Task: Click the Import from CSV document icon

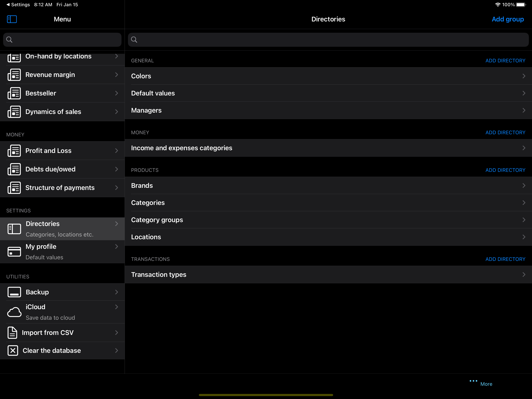Action: click(12, 332)
